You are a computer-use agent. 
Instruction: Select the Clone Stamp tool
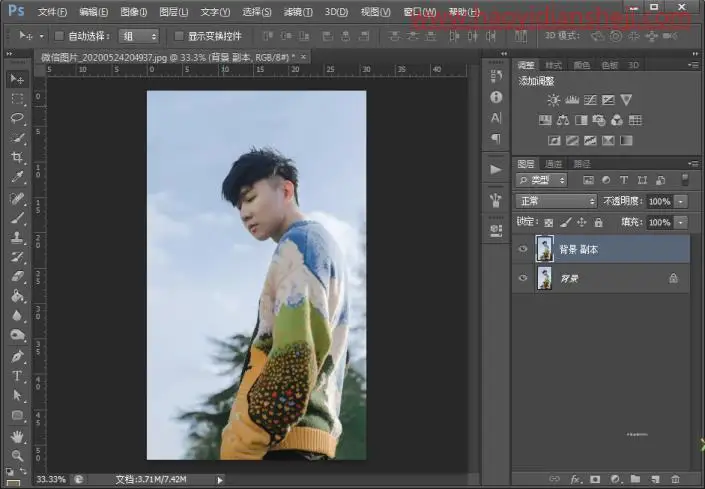click(x=17, y=237)
